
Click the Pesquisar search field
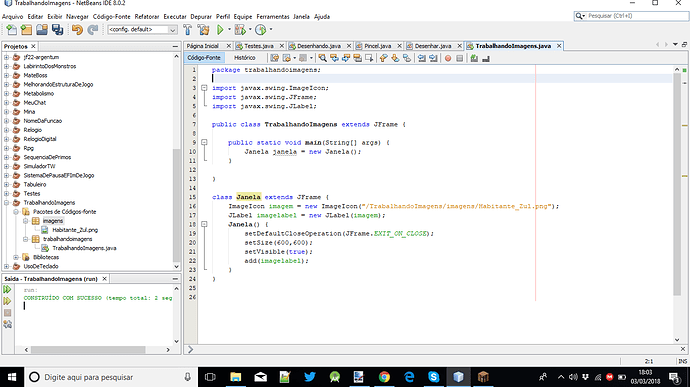coord(636,16)
